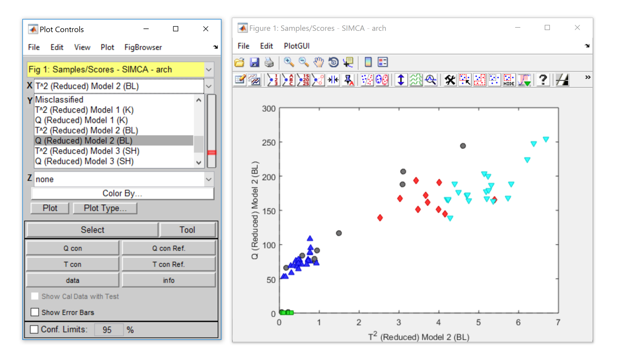
Task: Enable the Show Error Bars checkbox
Action: point(35,312)
